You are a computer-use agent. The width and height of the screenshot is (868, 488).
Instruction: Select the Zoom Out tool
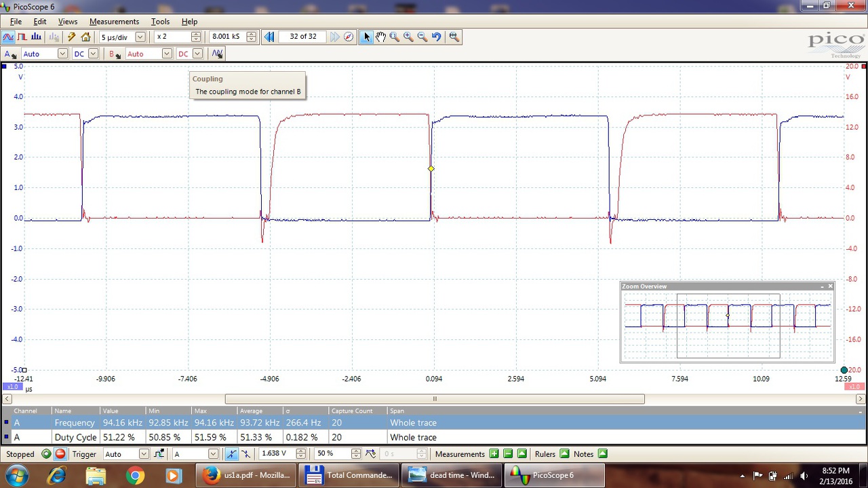(422, 37)
